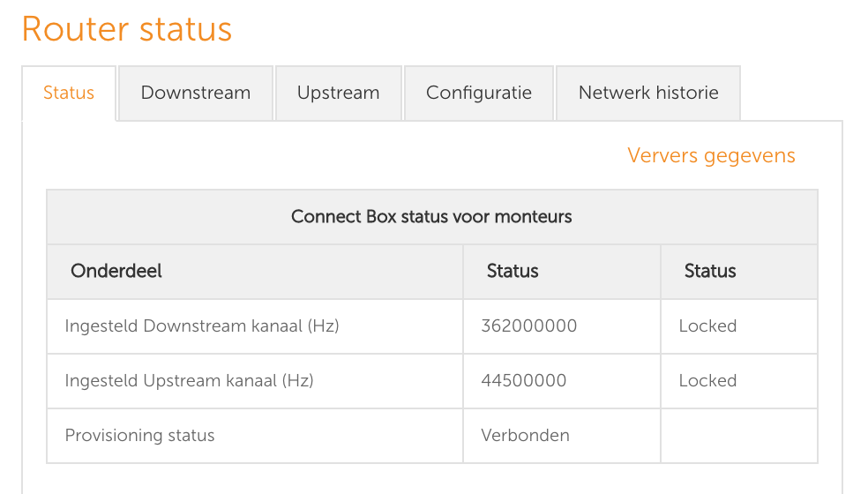Click the Ververs gegevens refresh link
Viewport: 868px width, 494px height.
711,156
